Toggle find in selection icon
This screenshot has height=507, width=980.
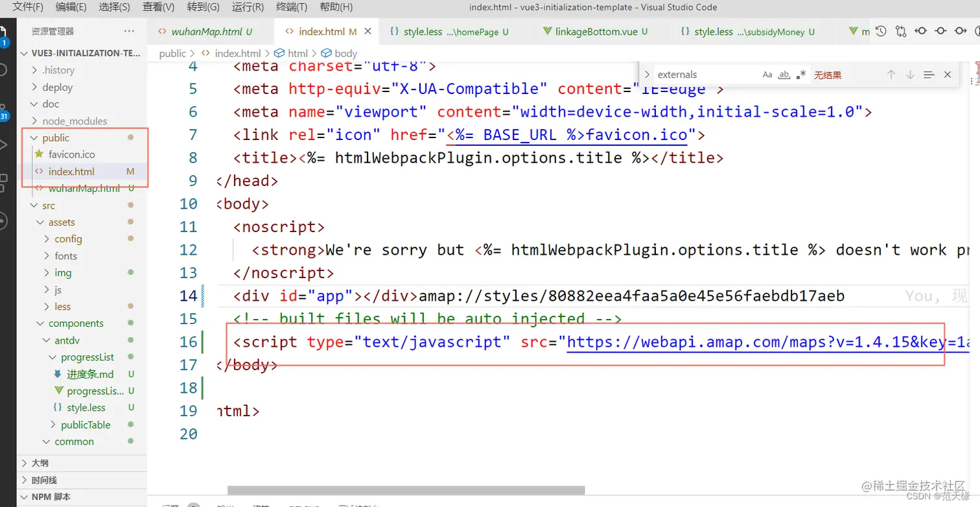pos(929,75)
